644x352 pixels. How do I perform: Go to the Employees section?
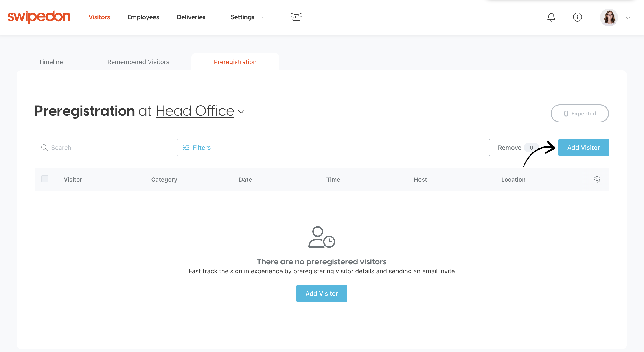pos(143,17)
